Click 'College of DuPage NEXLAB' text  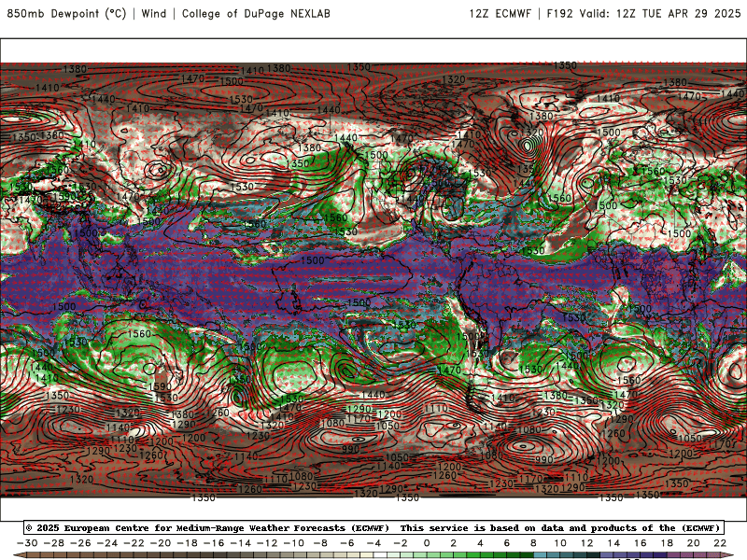click(256, 14)
